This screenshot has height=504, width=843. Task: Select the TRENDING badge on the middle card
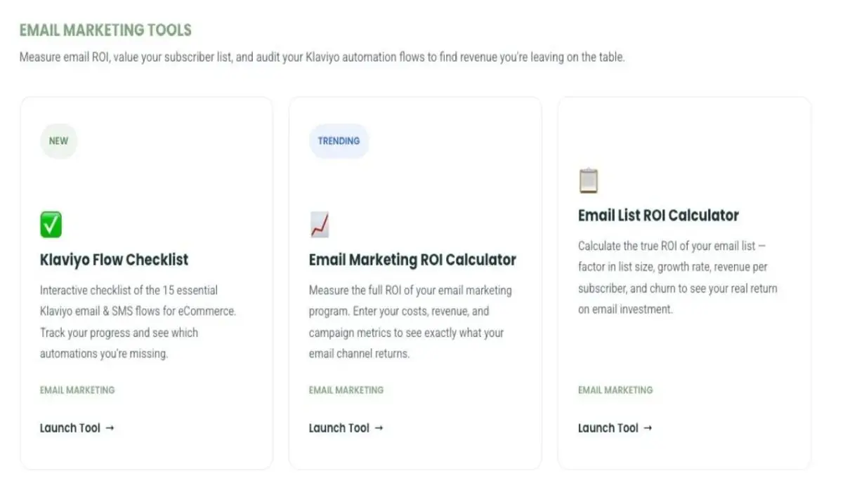[339, 140]
